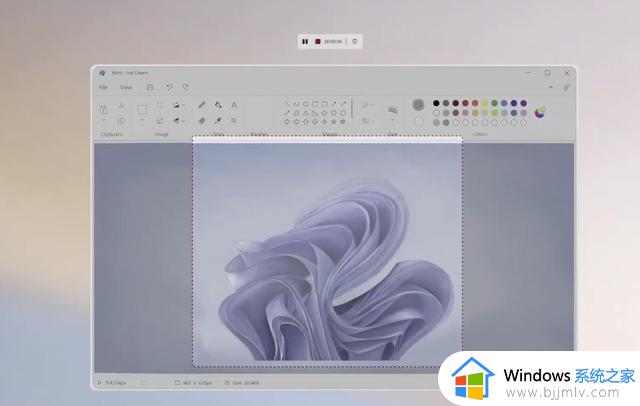Select the Pencil tool
Image resolution: width=640 pixels, height=406 pixels.
(202, 105)
